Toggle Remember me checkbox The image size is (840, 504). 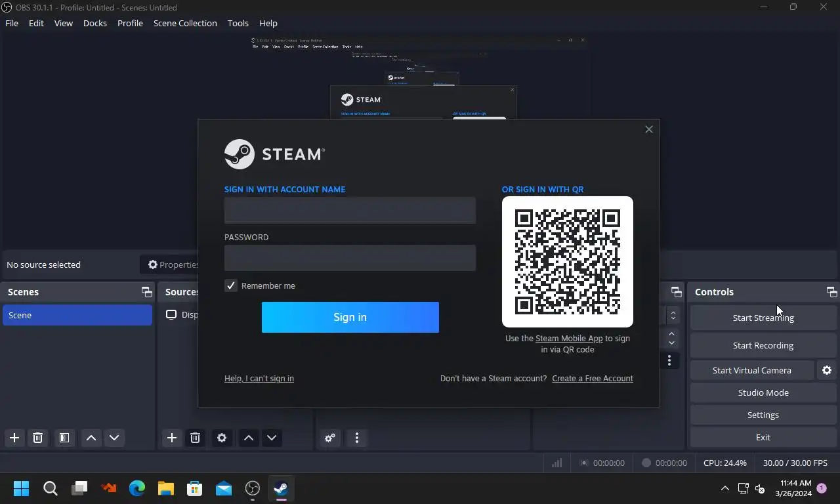click(x=230, y=285)
